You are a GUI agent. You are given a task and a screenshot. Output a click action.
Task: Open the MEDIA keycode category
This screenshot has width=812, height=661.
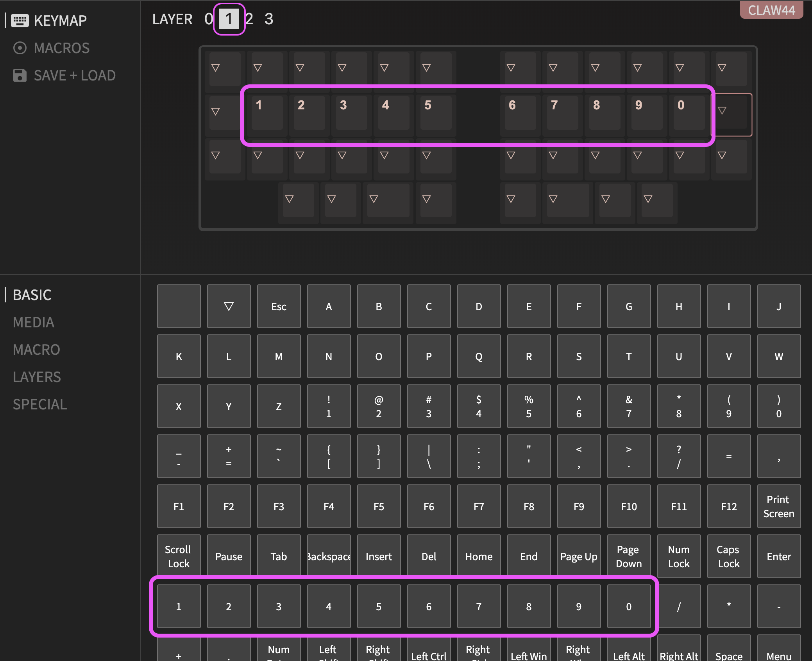pos(34,322)
